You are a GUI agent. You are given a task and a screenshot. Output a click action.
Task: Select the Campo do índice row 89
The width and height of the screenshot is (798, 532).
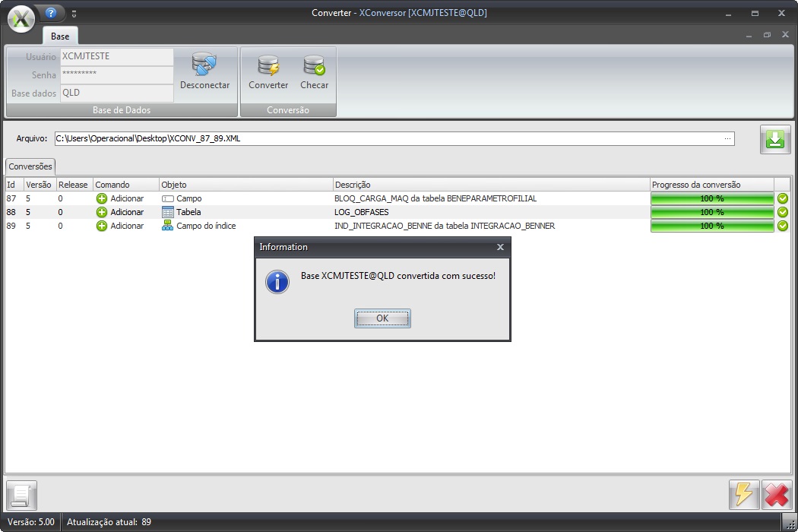coord(206,226)
